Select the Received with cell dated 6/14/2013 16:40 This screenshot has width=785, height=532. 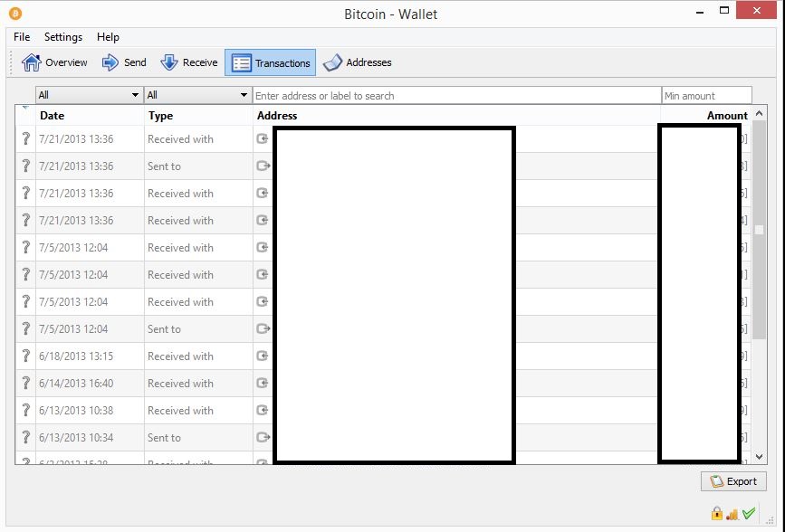(198, 383)
